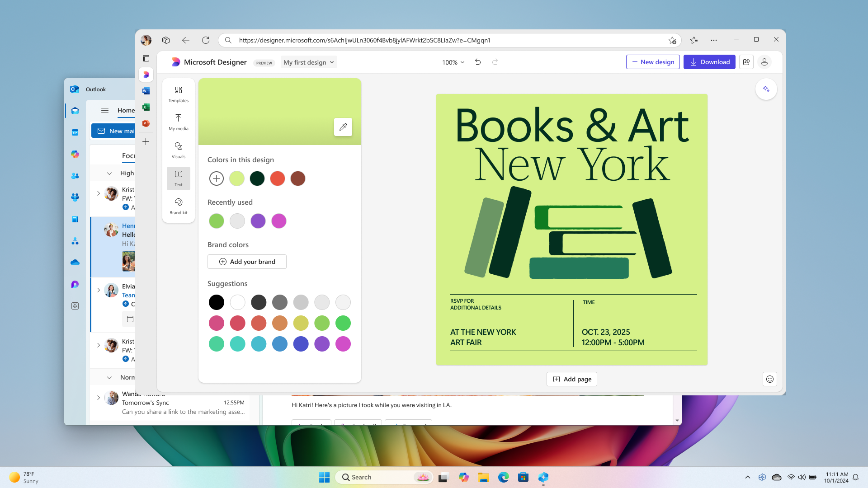Compose New mail in Outlook
The width and height of the screenshot is (868, 488).
pyautogui.click(x=113, y=131)
